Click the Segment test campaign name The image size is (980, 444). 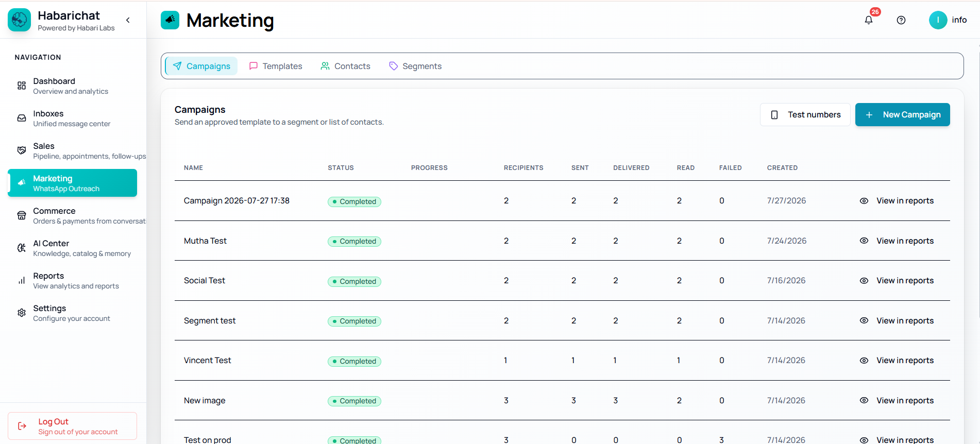210,320
